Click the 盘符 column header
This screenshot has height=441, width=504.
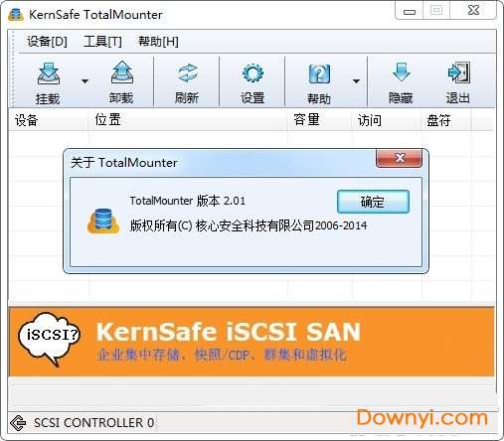pyautogui.click(x=446, y=120)
